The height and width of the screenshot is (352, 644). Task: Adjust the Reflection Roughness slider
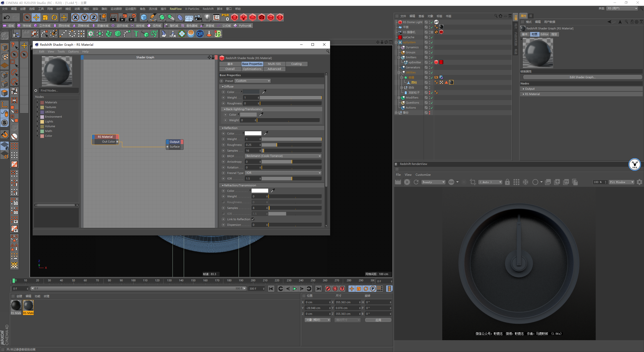pyautogui.click(x=292, y=145)
